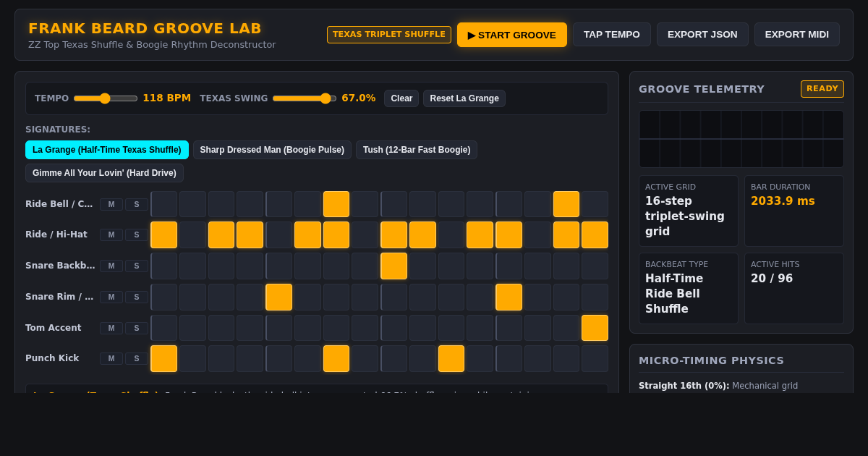
Task: Click the 118 BPM tempo value
Action: pos(167,98)
